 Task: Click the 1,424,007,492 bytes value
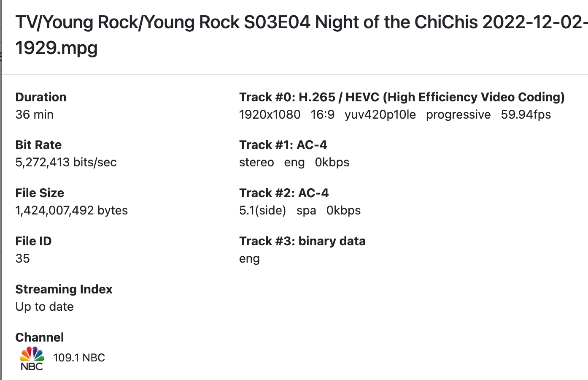[72, 210]
